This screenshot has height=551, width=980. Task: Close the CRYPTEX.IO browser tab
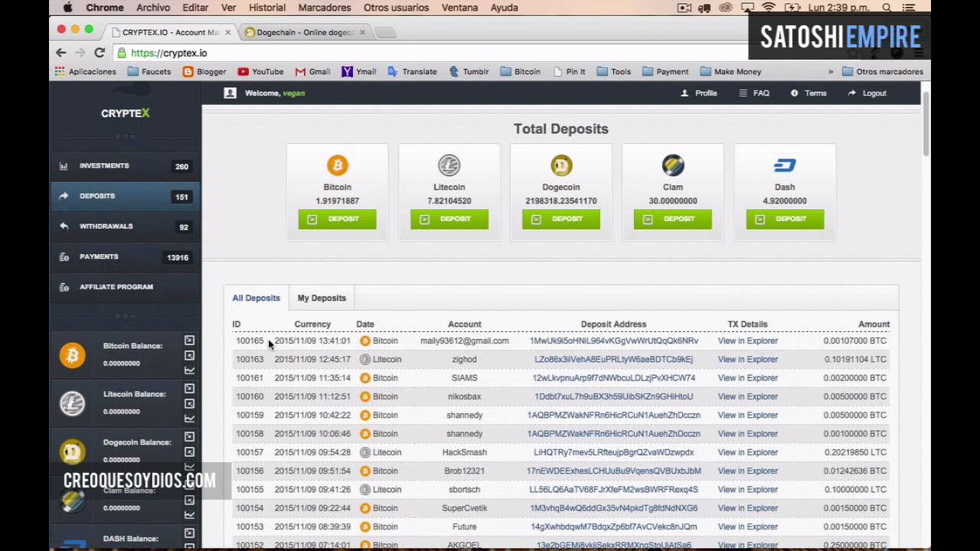coord(227,32)
